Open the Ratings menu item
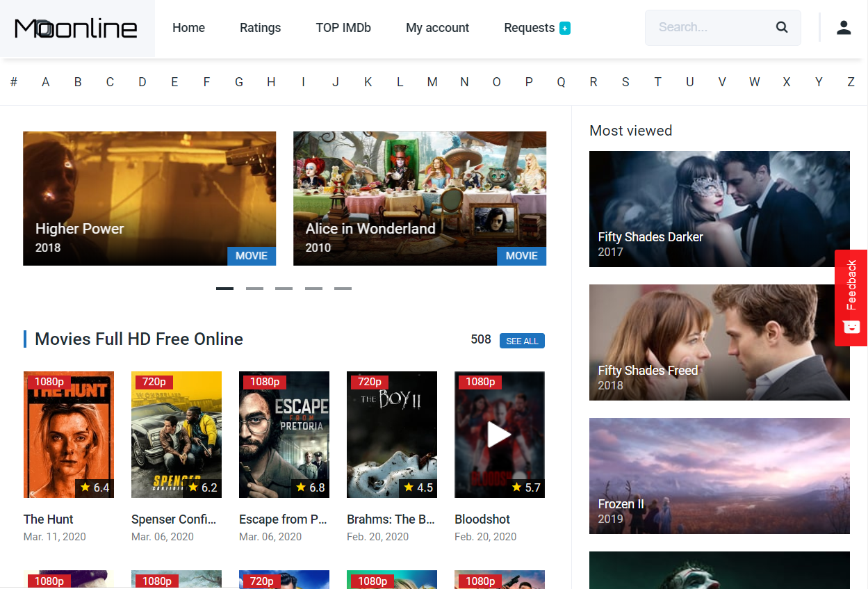The width and height of the screenshot is (868, 589). [x=261, y=28]
